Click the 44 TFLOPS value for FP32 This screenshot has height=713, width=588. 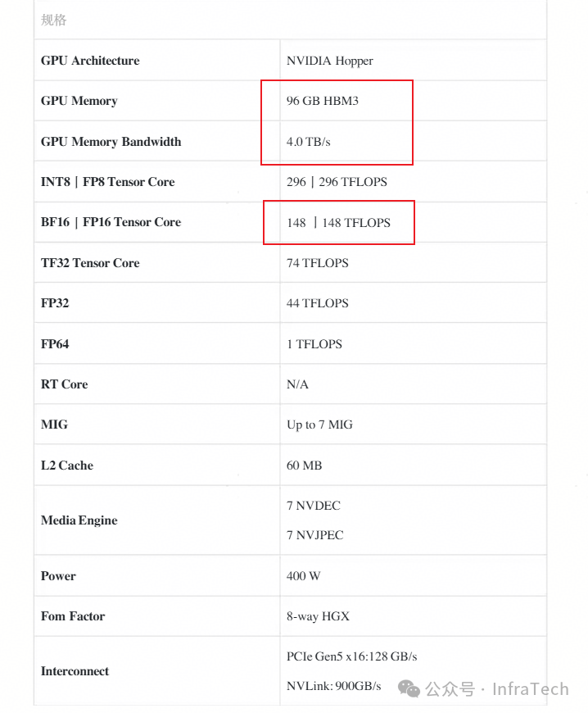click(x=318, y=303)
